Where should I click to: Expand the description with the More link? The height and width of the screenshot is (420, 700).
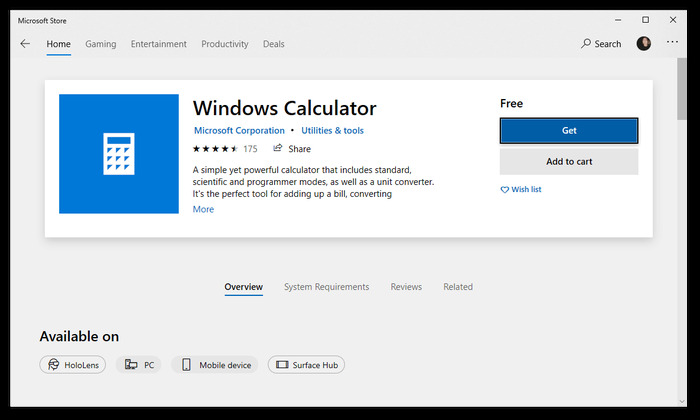pos(203,209)
